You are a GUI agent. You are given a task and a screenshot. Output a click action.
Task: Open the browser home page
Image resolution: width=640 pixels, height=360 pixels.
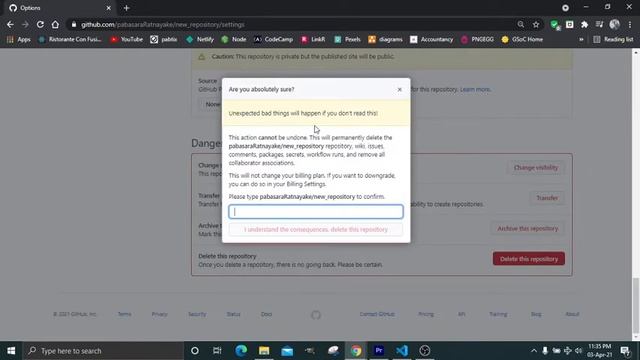pyautogui.click(x=55, y=24)
